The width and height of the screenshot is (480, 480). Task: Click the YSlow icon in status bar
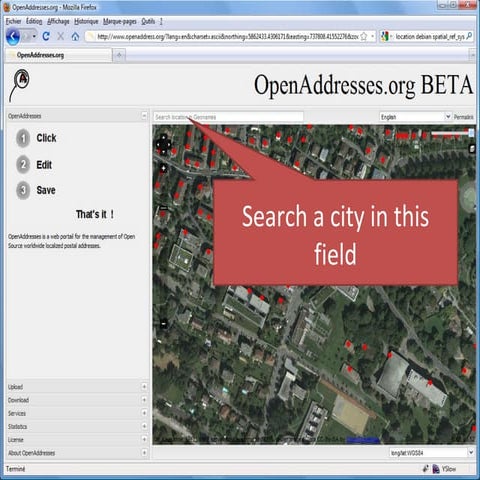click(x=436, y=469)
